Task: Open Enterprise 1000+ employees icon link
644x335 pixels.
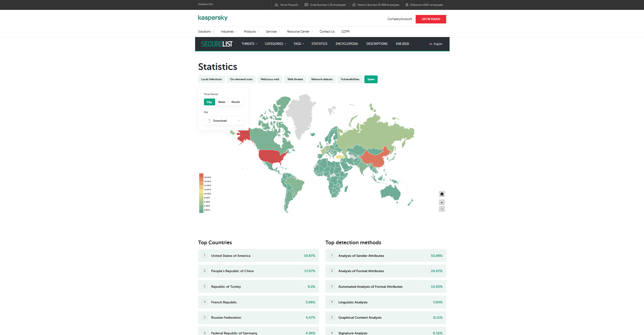Action: (x=407, y=5)
